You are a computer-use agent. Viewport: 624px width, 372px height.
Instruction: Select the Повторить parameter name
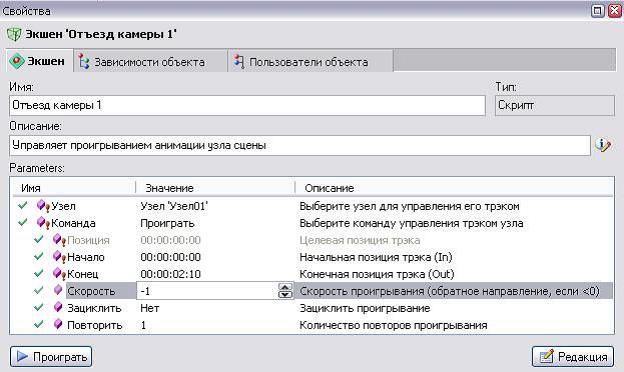(x=95, y=325)
